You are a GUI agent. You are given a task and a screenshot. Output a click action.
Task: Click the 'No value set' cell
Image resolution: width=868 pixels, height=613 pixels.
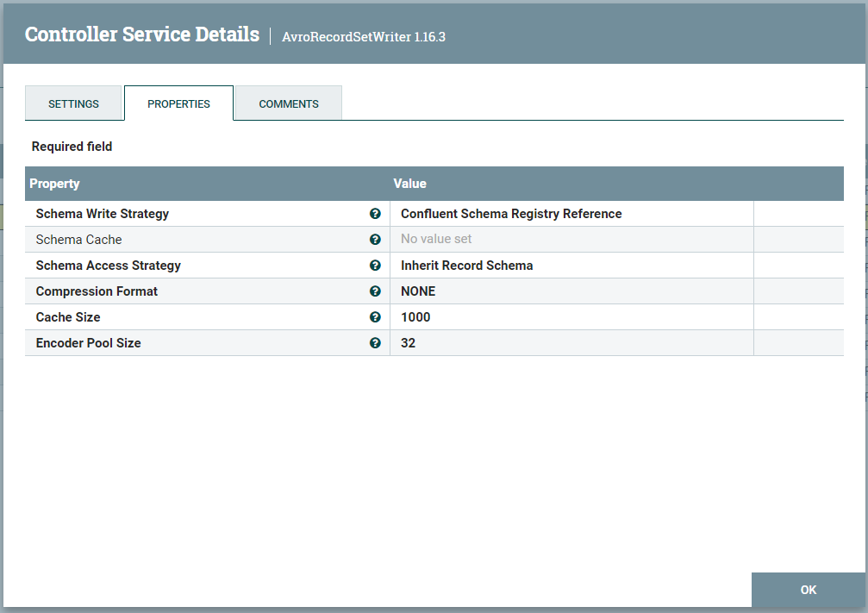tap(435, 239)
